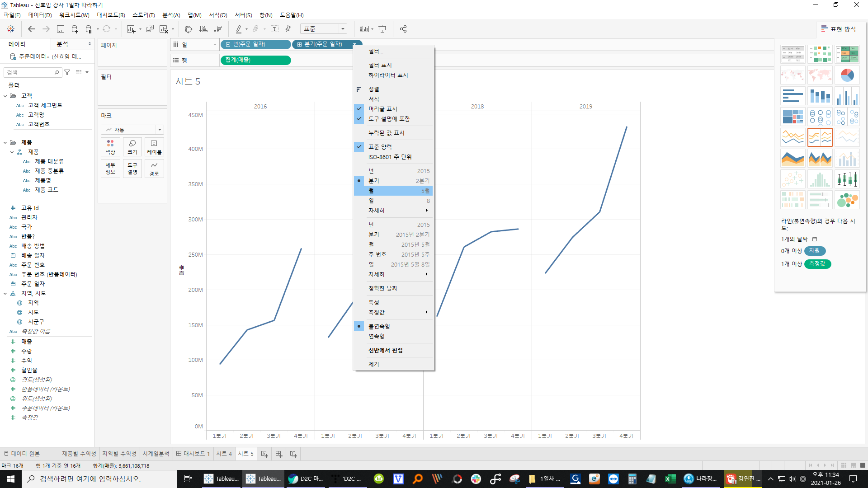Viewport: 868px width, 488px height.
Task: Switch to 시트 4 tab
Action: tap(224, 454)
